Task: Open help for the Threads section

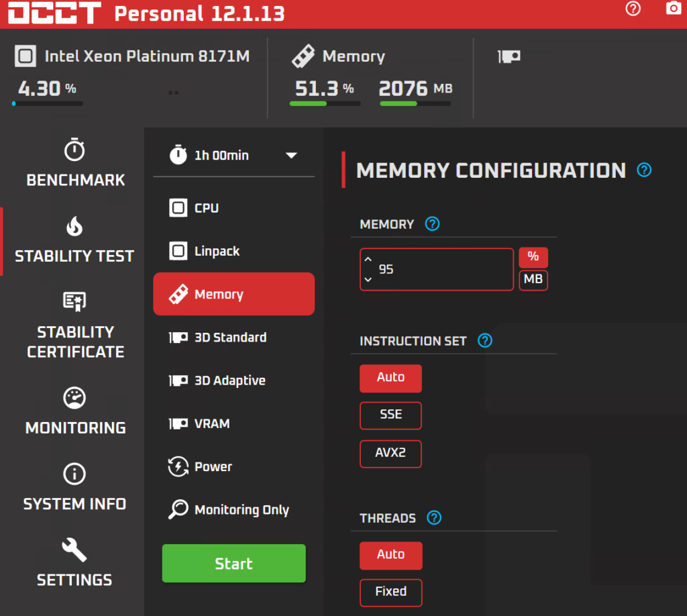Action: pos(434,518)
